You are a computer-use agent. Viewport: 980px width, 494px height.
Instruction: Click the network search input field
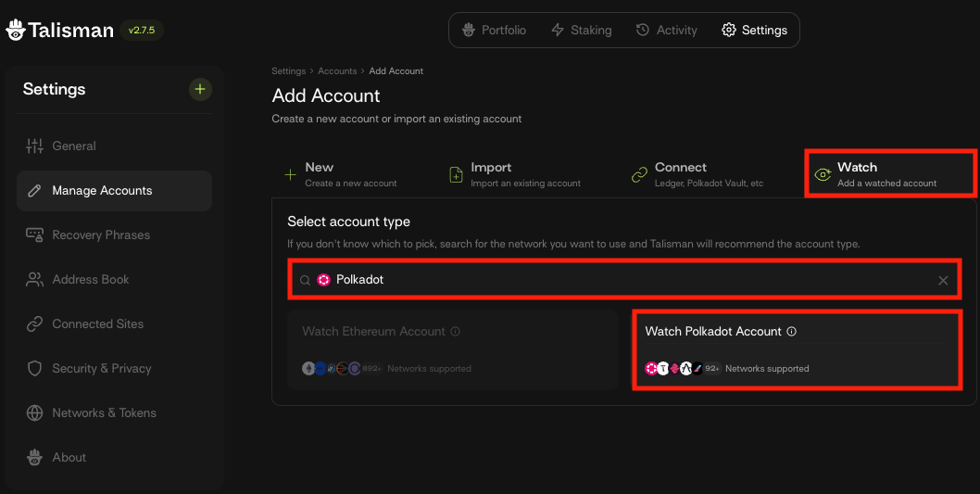click(624, 280)
